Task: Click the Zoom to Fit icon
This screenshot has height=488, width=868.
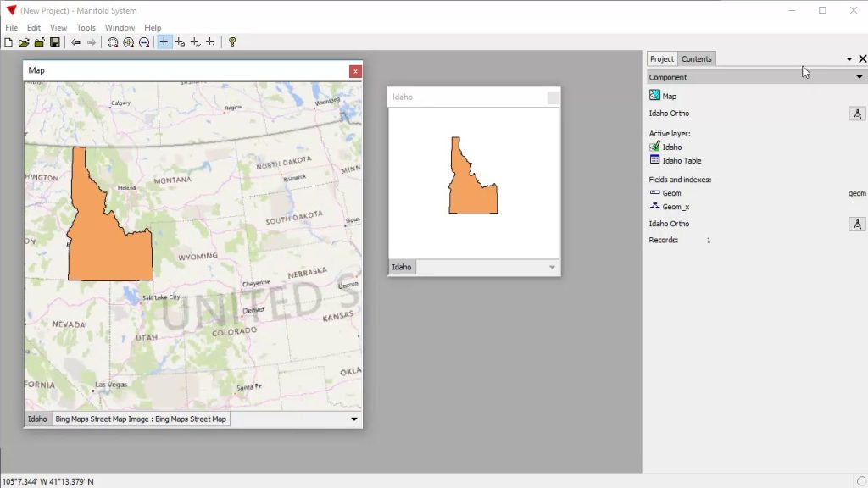Action: click(x=113, y=42)
